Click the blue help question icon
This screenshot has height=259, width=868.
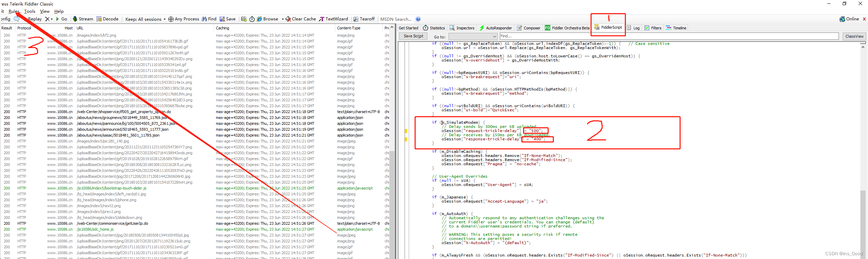click(418, 19)
